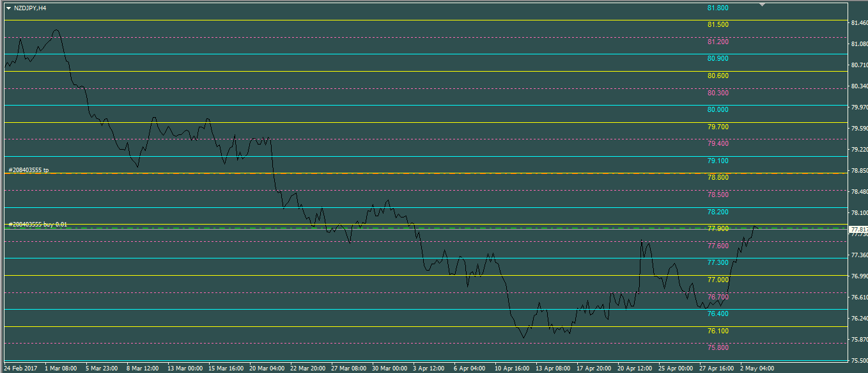Click the chart shift triangle marker at top
Screen dimensions: 868x373
coord(762,4)
